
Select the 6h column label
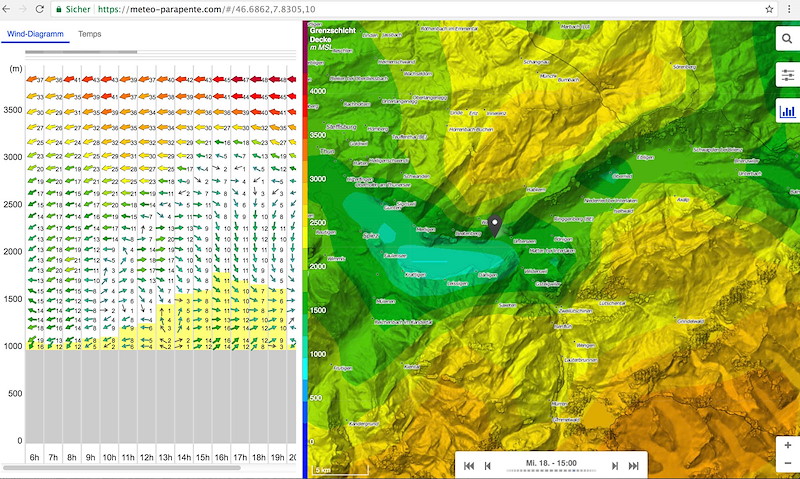34,457
